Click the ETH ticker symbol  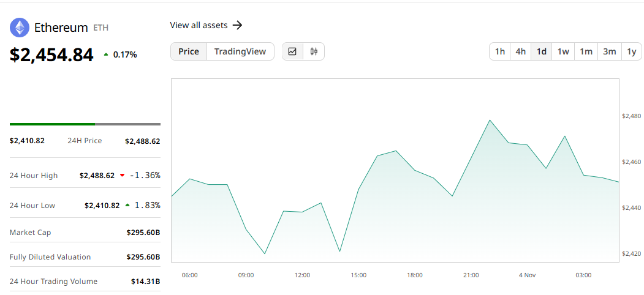pyautogui.click(x=101, y=28)
